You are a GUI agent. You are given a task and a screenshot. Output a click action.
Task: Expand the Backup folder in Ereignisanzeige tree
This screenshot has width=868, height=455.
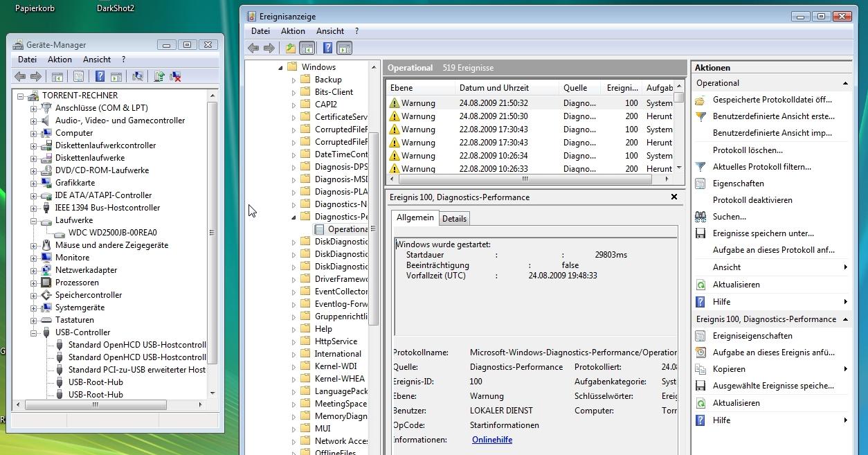pyautogui.click(x=293, y=80)
